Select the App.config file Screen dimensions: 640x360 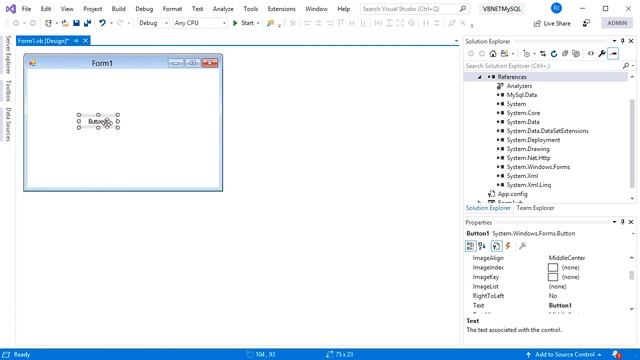(x=513, y=194)
